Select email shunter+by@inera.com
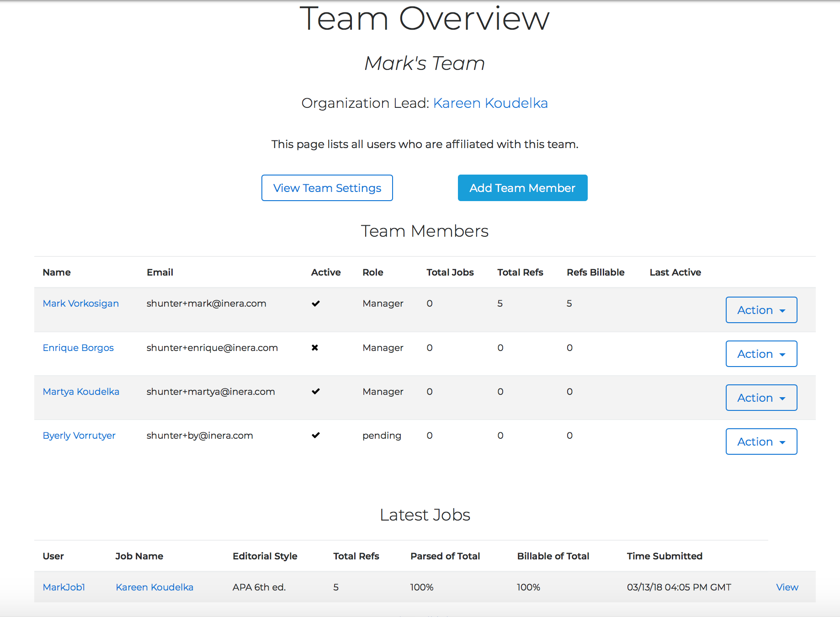The width and height of the screenshot is (840, 617). click(200, 436)
